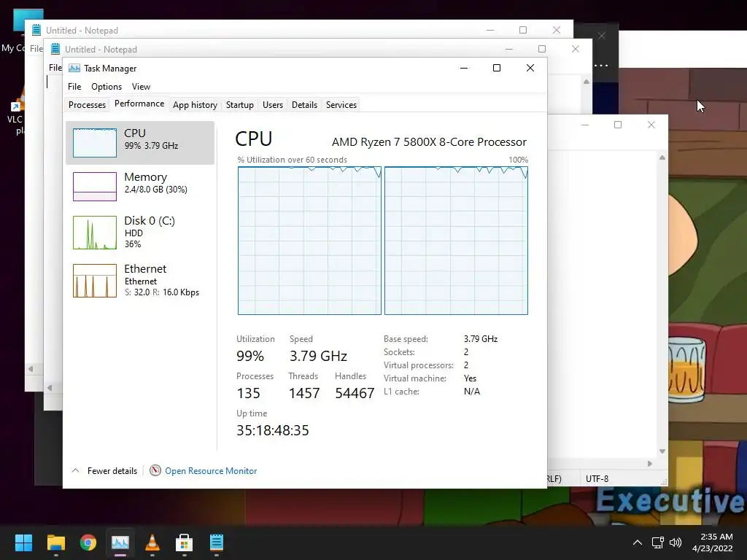
Task: Click the Base speed value 3.79 GHz
Action: (x=481, y=339)
